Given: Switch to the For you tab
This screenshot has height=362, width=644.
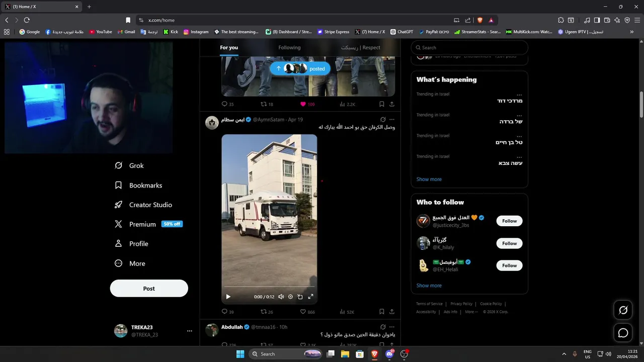Looking at the screenshot, I should point(229,48).
